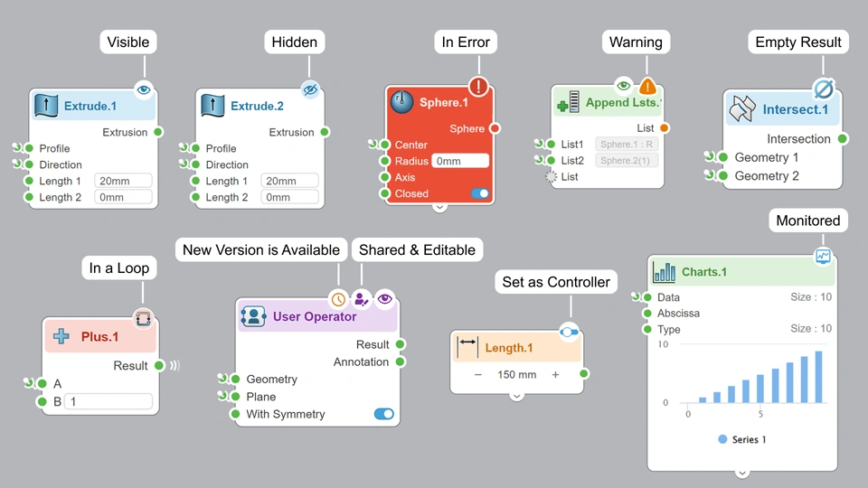Click the Radius 0mm field in Sphere.1
The width and height of the screenshot is (868, 488).
coord(460,161)
